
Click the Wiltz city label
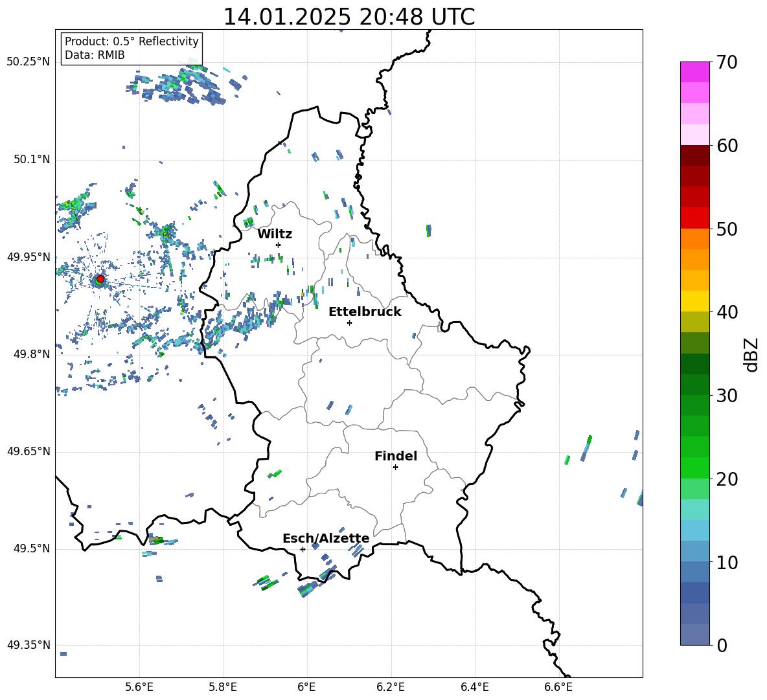point(275,234)
